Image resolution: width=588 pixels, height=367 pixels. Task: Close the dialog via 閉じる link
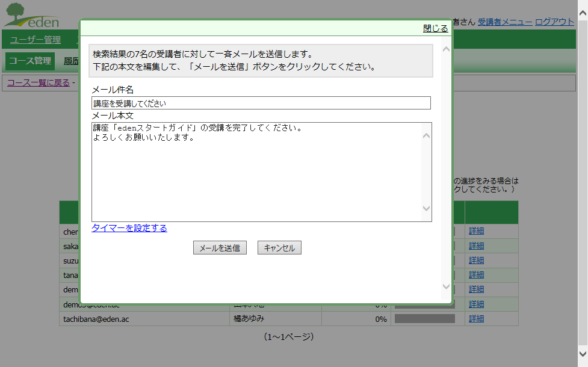click(x=435, y=28)
